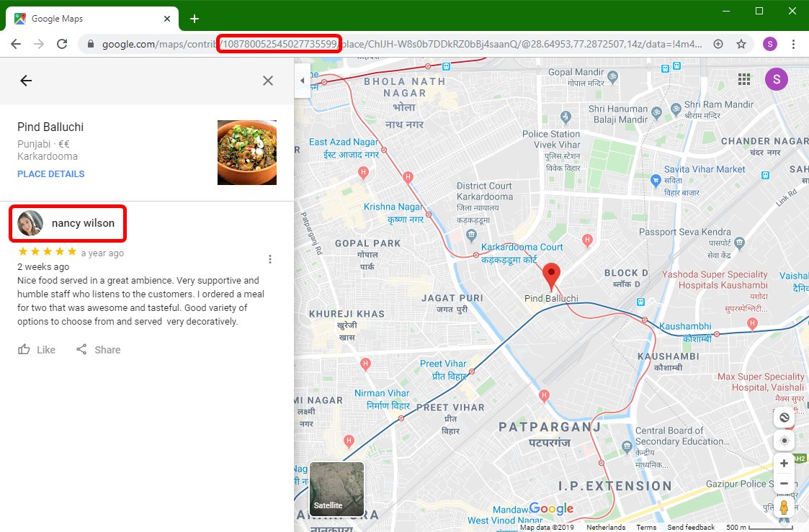Viewport: 809px width, 532px height.
Task: Click Police Station Vivek Vihar icon
Action: 566,117
